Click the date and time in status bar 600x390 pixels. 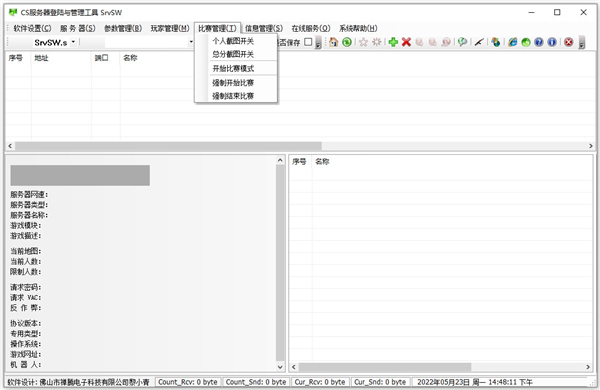point(474,382)
